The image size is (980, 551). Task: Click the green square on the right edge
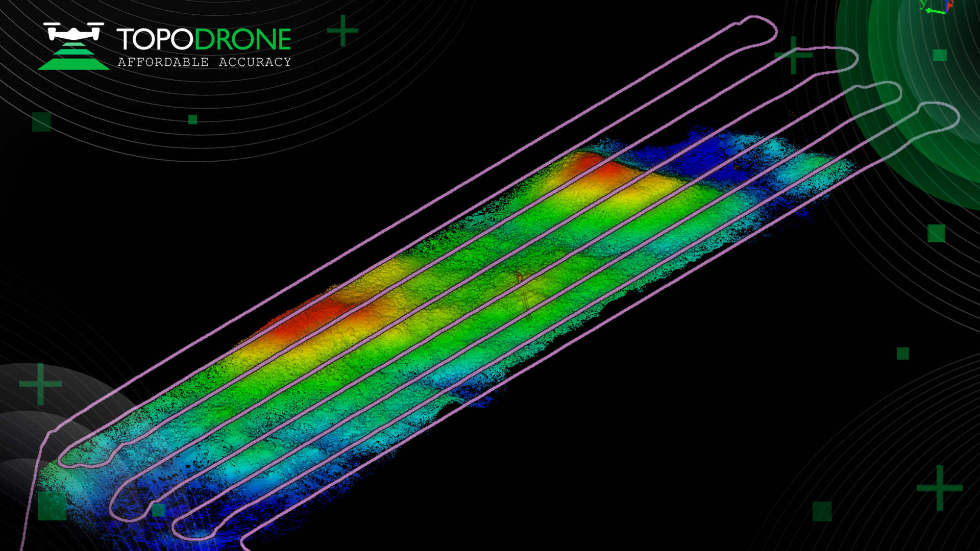[x=936, y=233]
